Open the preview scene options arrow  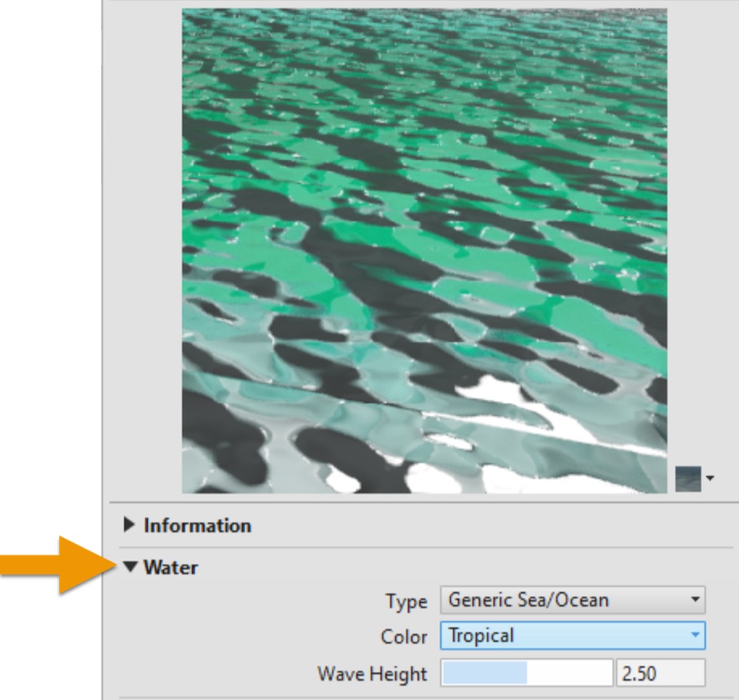[x=710, y=479]
